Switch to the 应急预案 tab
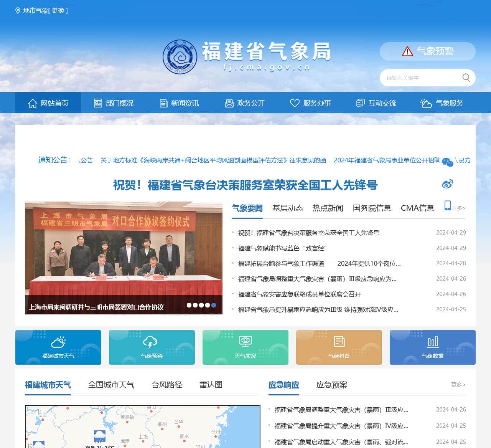491x448 pixels. pos(331,385)
